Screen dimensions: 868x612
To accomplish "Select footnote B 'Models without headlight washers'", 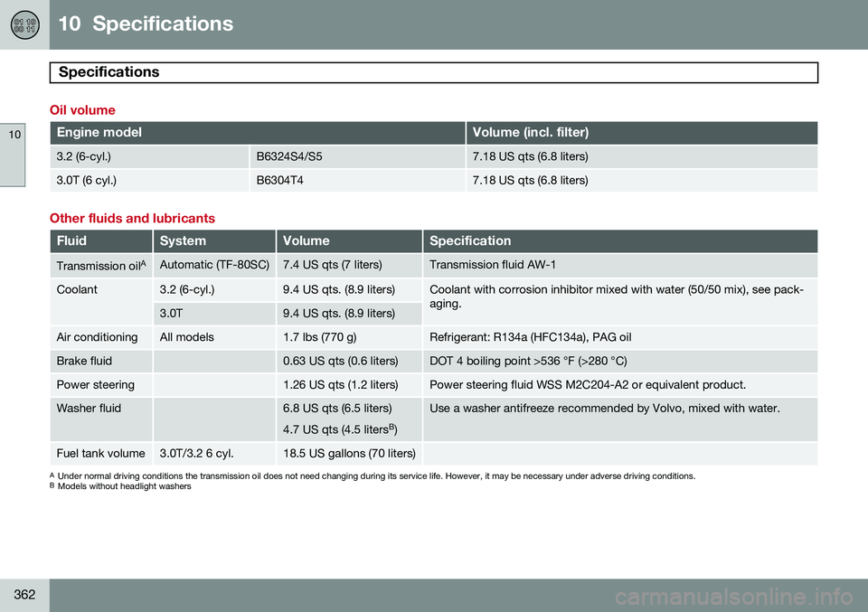I will 120,486.
